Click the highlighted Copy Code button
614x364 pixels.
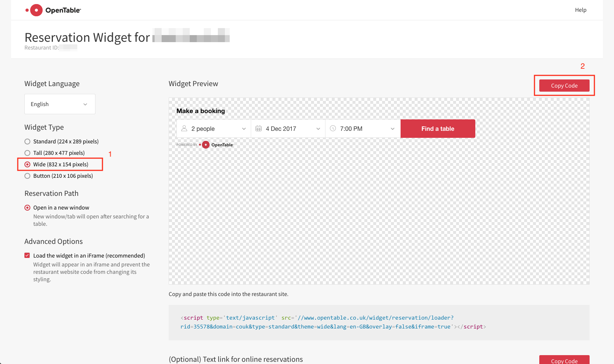point(564,85)
